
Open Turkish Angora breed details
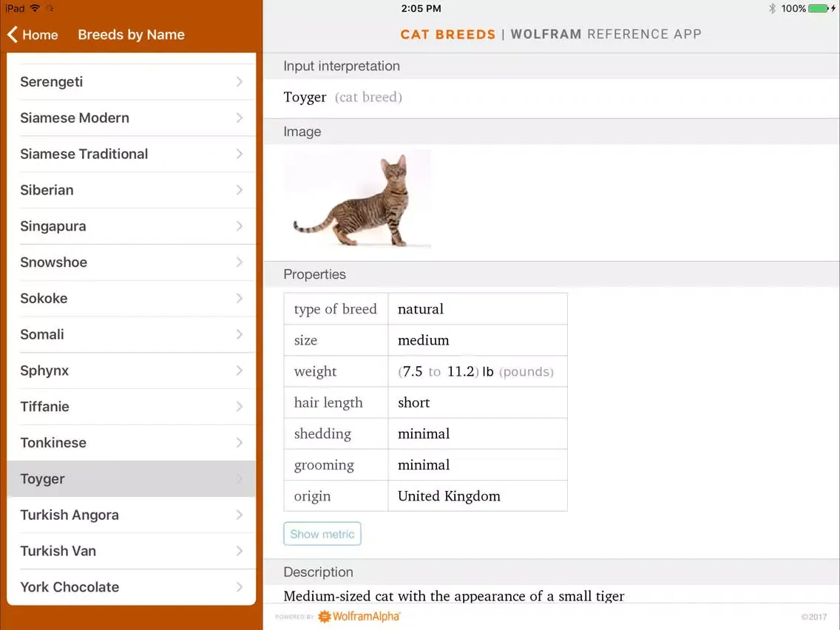tap(132, 515)
